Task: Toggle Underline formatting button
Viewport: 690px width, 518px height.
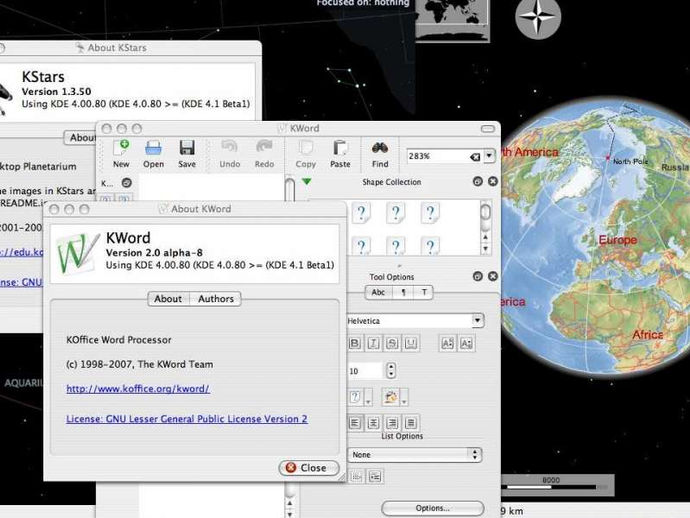Action: coord(411,343)
